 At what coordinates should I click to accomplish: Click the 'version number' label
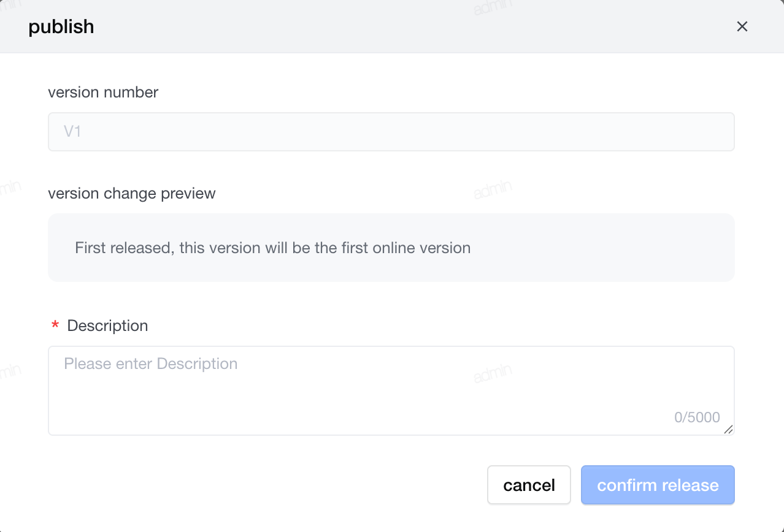(103, 92)
